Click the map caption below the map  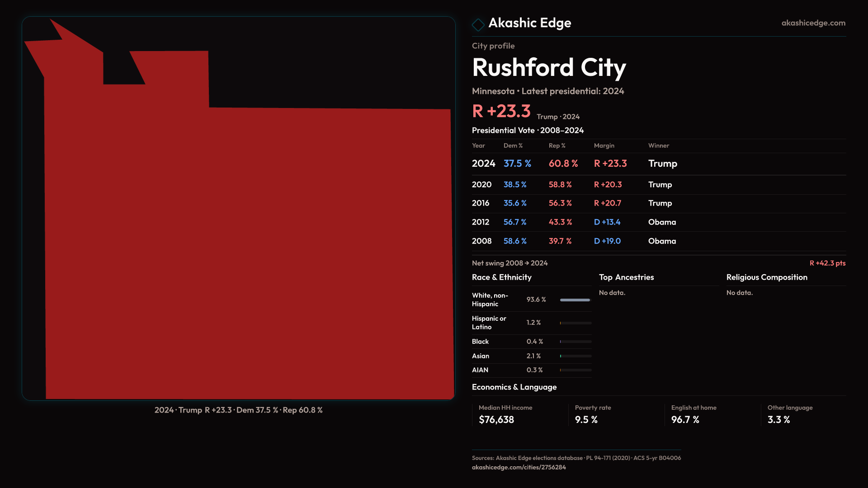(x=238, y=410)
